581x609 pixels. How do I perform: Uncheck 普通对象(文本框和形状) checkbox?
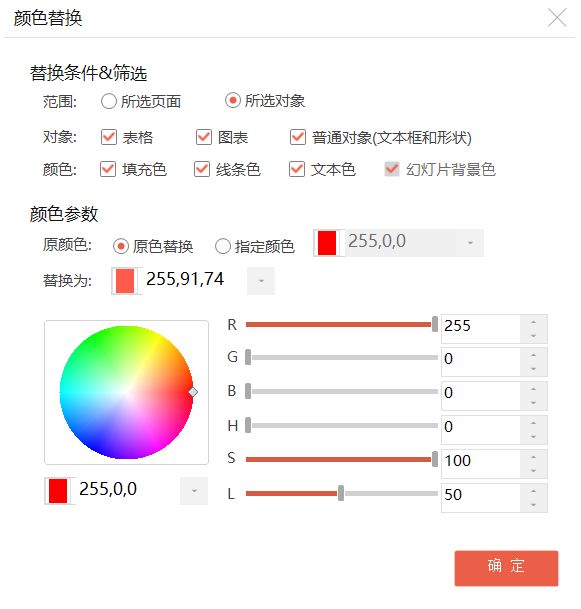click(x=297, y=137)
